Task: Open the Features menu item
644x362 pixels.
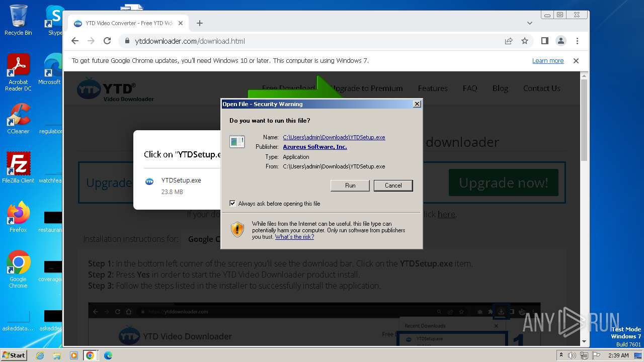Action: (x=433, y=88)
